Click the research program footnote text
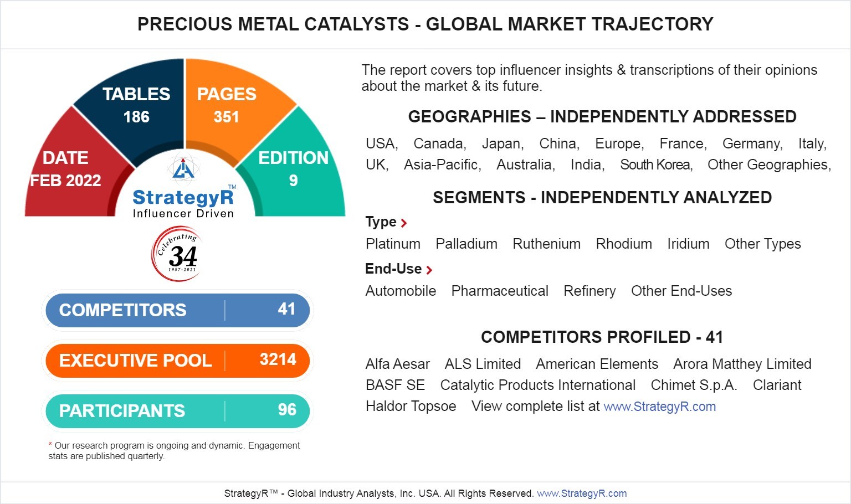The width and height of the screenshot is (851, 504). click(x=174, y=451)
